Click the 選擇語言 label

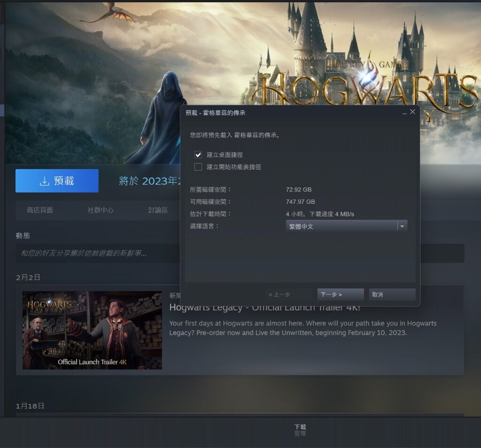click(204, 226)
